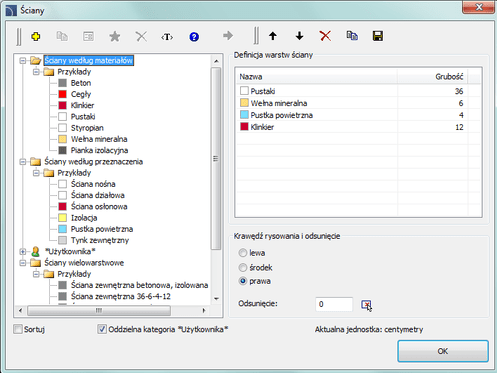Click blue swatch of Pustka powietrzna layer row

point(244,115)
